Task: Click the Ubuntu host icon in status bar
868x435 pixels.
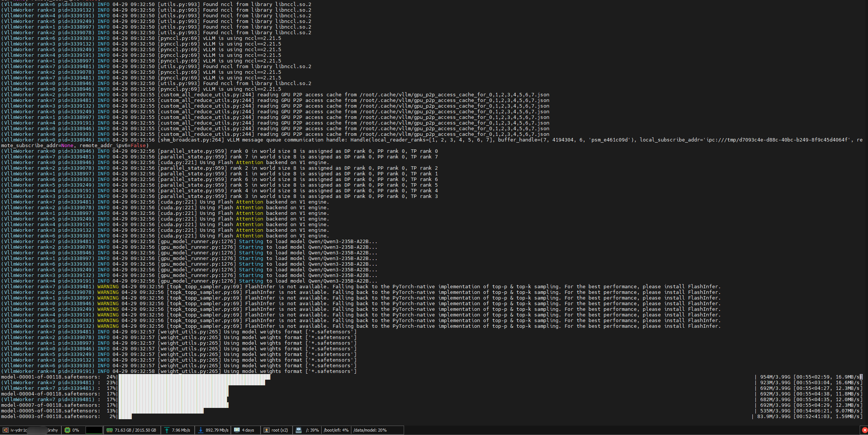Action: point(5,430)
